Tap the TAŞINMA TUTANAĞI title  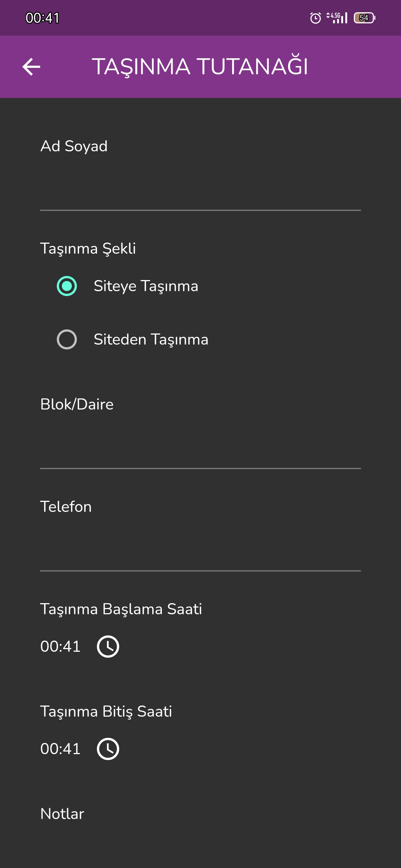pyautogui.click(x=200, y=67)
